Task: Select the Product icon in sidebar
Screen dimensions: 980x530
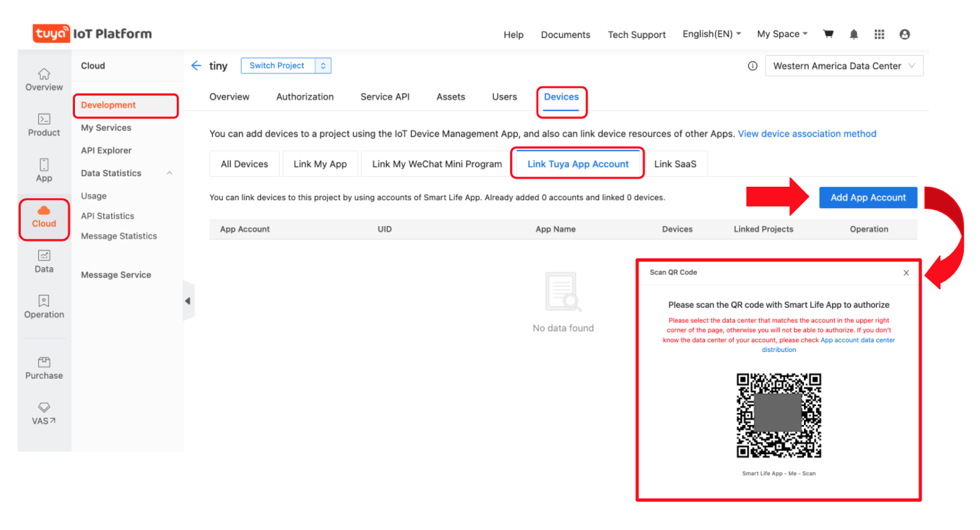Action: click(44, 119)
